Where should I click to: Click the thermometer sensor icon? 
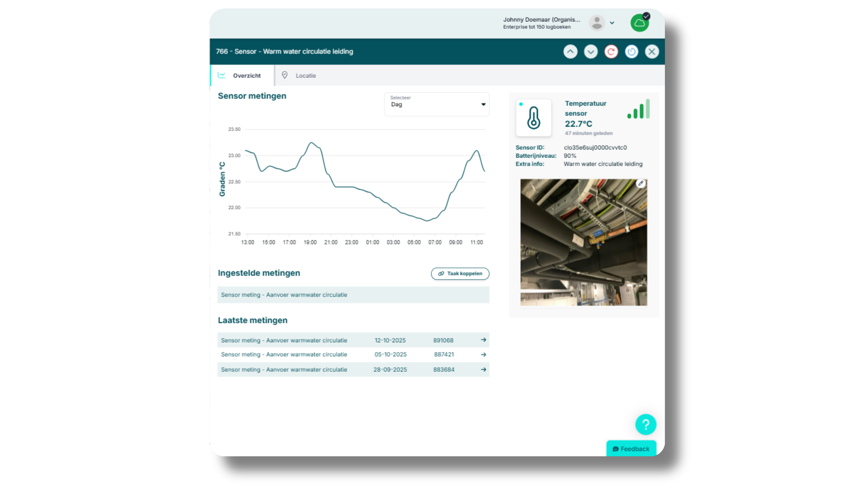tap(533, 118)
